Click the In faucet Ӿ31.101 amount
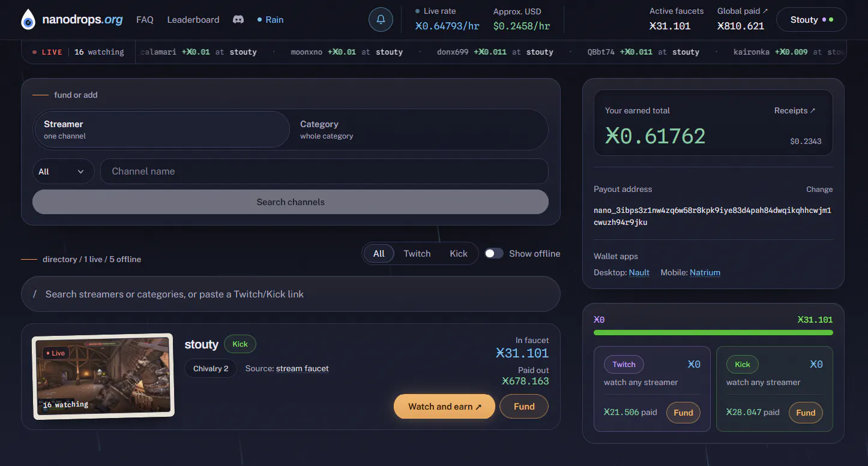 tap(522, 353)
